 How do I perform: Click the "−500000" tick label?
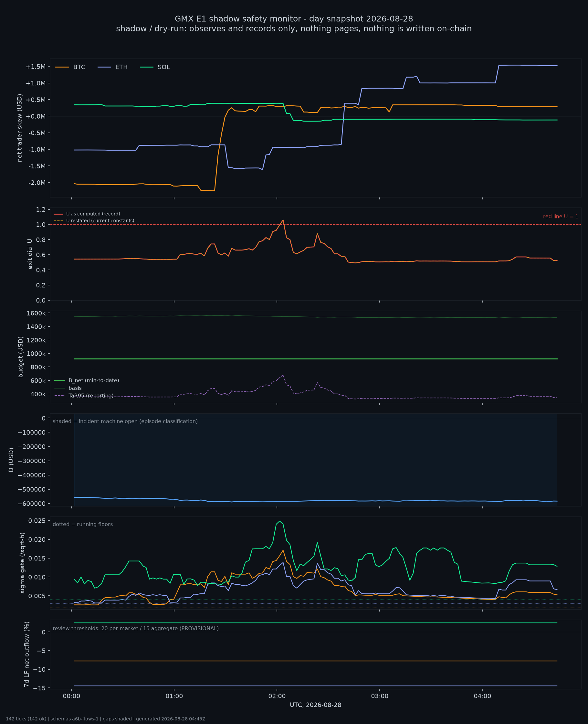point(32,490)
